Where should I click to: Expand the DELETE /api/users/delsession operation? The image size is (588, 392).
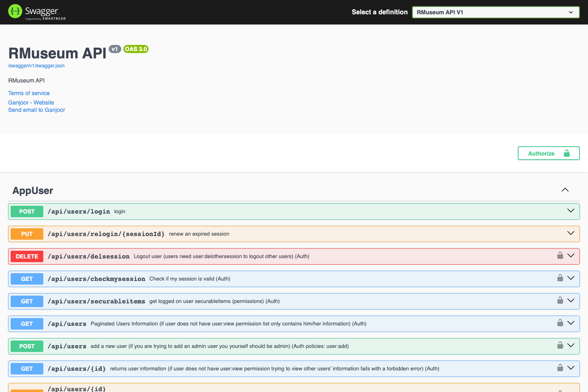click(x=570, y=255)
